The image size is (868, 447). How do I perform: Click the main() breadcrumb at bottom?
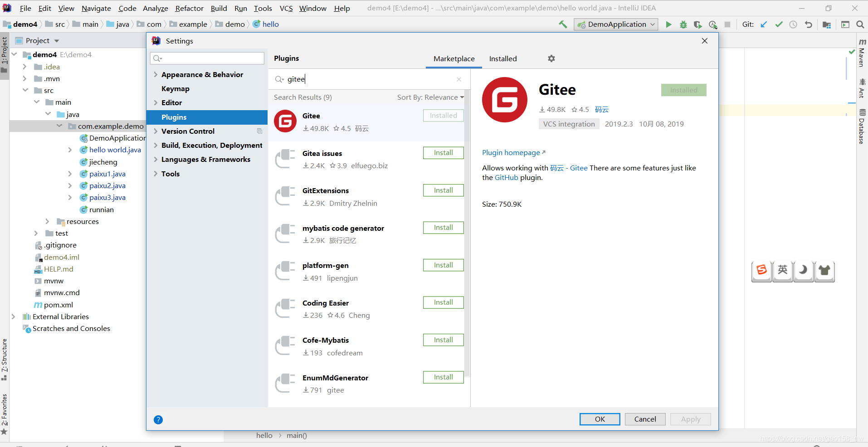pos(297,436)
